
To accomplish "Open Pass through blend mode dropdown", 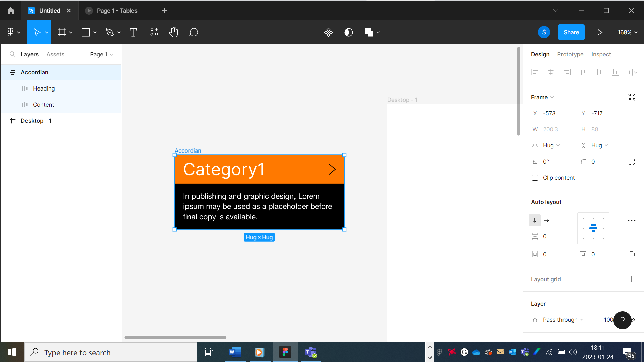I will (563, 320).
